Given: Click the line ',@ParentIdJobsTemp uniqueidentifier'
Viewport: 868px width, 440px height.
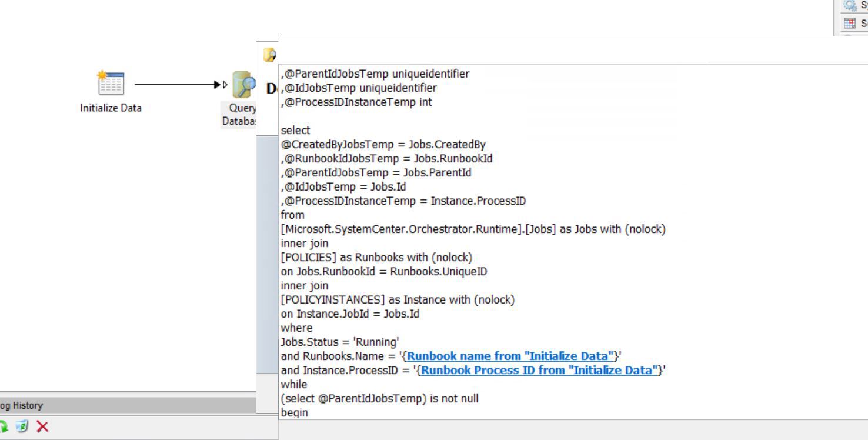Looking at the screenshot, I should pos(375,74).
